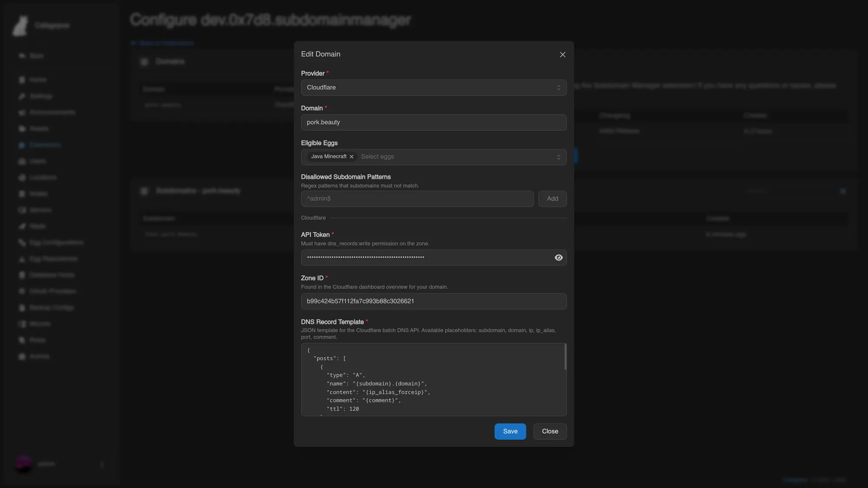Click the "Edit Domain" dialog title
868x488 pixels.
[321, 54]
